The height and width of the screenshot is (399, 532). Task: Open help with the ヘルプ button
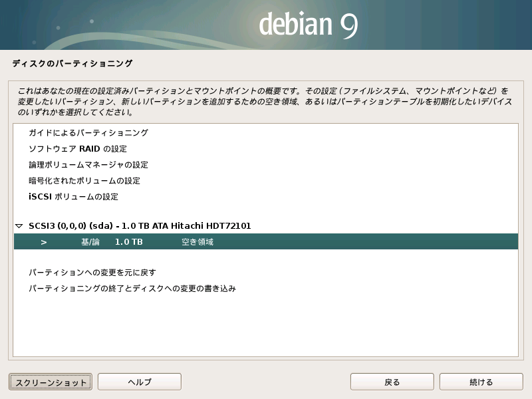coord(140,382)
